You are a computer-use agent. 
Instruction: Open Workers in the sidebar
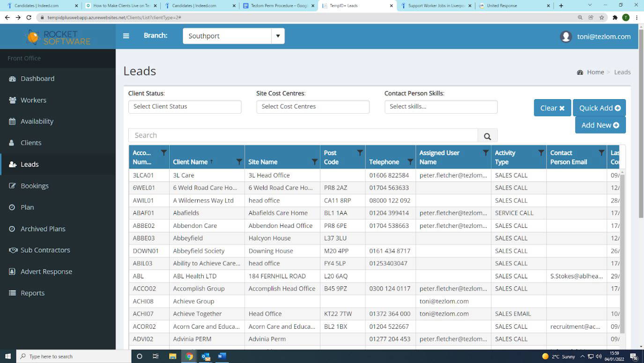click(x=33, y=100)
